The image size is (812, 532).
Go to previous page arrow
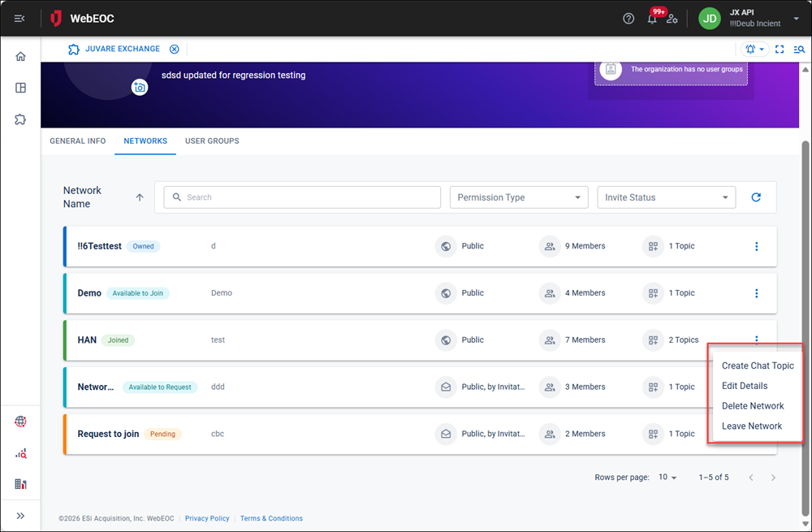pos(751,478)
